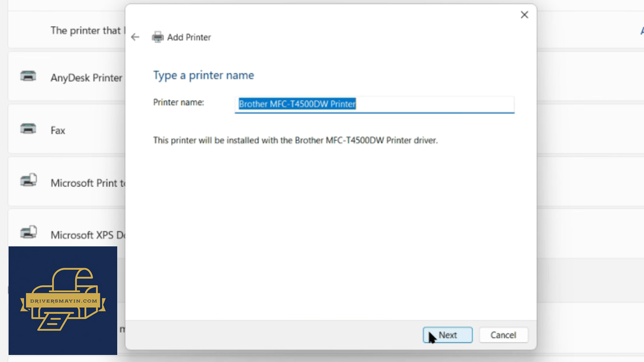Open the Fax entry text in Settings
This screenshot has height=362, width=644.
[x=58, y=130]
